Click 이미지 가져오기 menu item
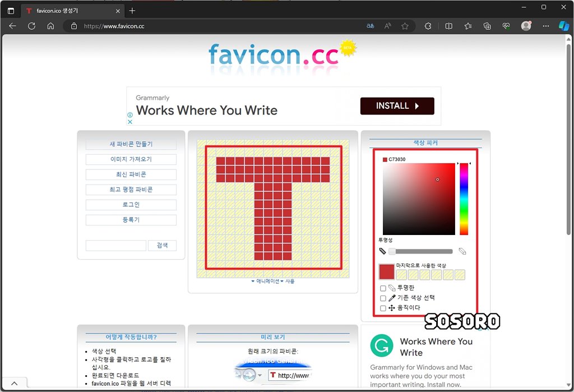 point(131,159)
